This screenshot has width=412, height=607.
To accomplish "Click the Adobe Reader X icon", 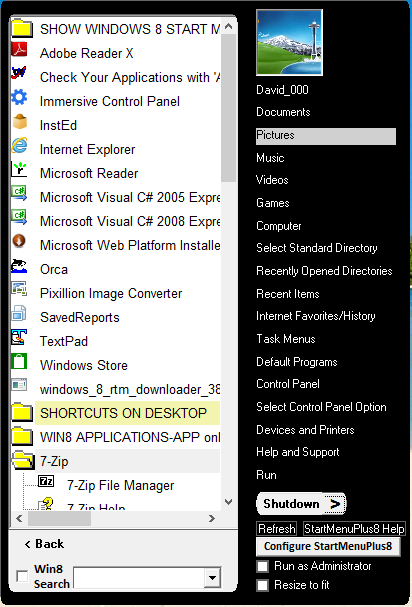I will (19, 50).
